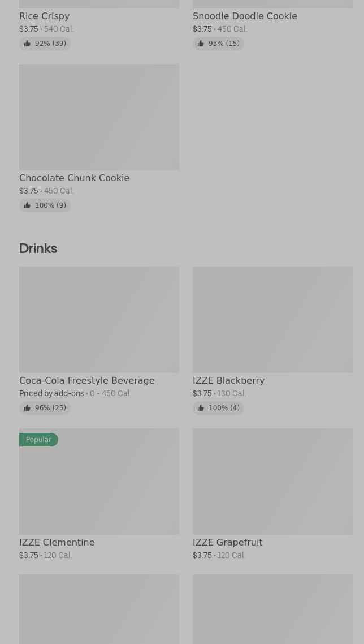The width and height of the screenshot is (364, 644).
Task: Click the Snoodle Doodle Cookie name
Action: pyautogui.click(x=245, y=16)
